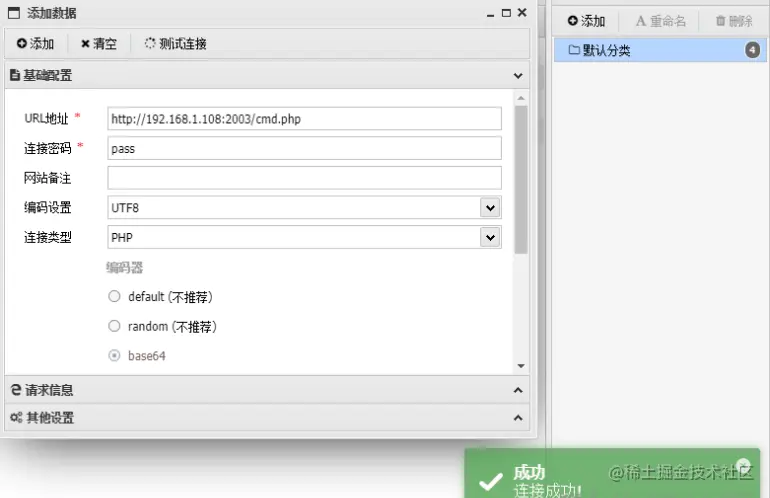Click the 清空 clear button
Viewport: 770px width, 498px height.
pos(99,44)
